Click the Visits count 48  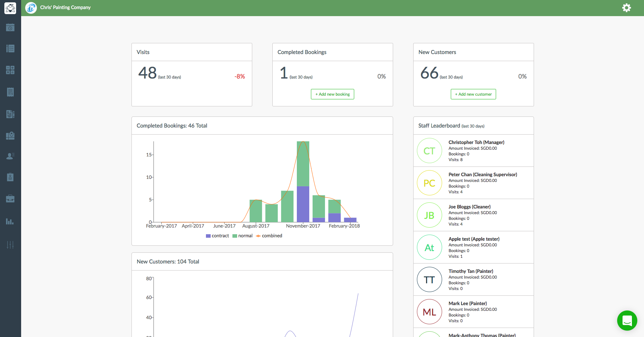[148, 73]
